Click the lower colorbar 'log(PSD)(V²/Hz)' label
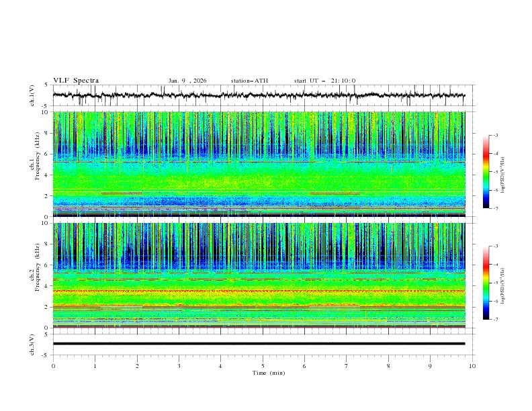This screenshot has width=532, height=411. (503, 286)
